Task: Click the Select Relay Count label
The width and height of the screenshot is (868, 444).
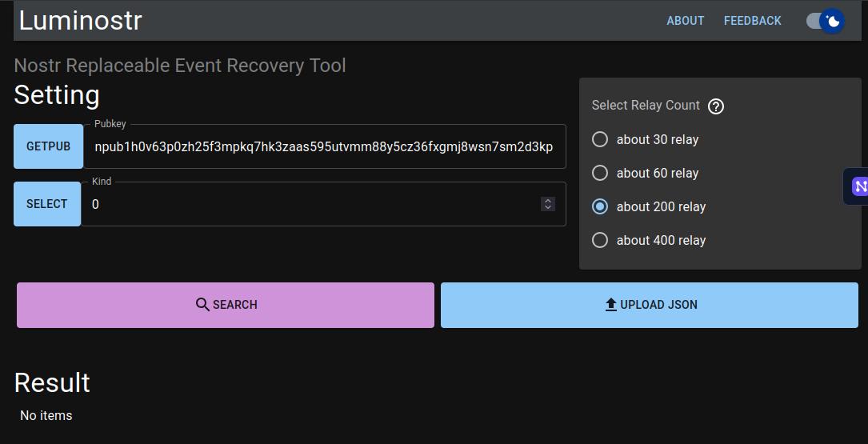Action: point(646,105)
